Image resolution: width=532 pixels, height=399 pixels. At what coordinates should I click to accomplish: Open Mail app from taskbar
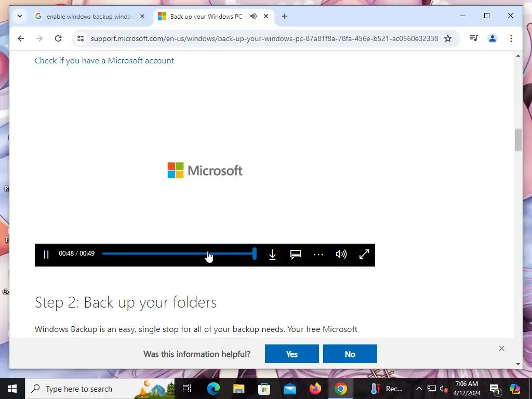click(290, 389)
